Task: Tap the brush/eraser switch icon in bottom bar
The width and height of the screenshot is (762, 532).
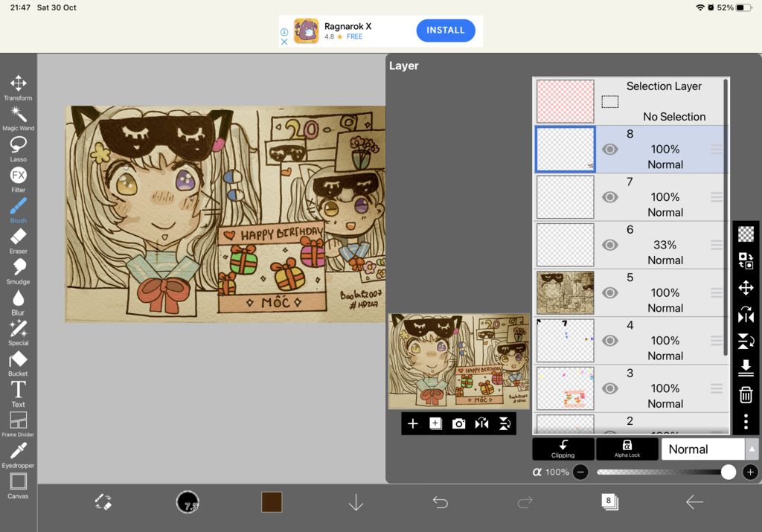Action: 103,502
